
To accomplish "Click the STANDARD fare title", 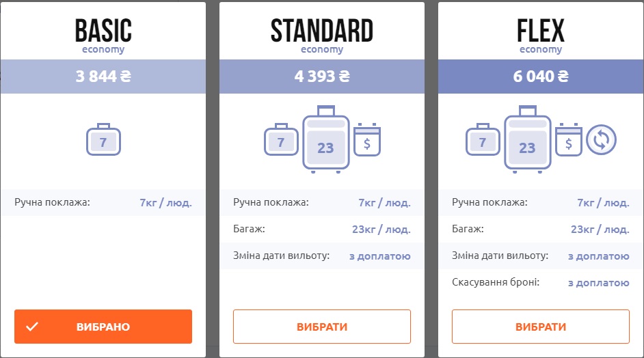I will click(x=322, y=31).
